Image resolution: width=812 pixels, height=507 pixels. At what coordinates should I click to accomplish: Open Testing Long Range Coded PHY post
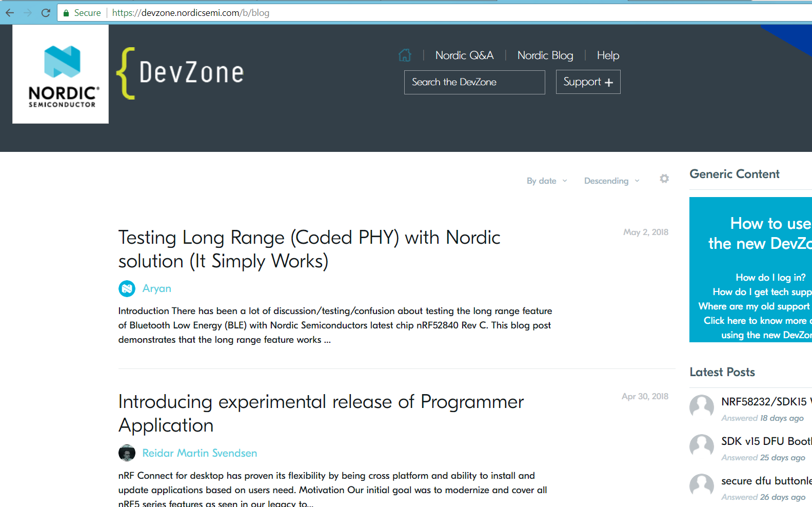pos(309,249)
